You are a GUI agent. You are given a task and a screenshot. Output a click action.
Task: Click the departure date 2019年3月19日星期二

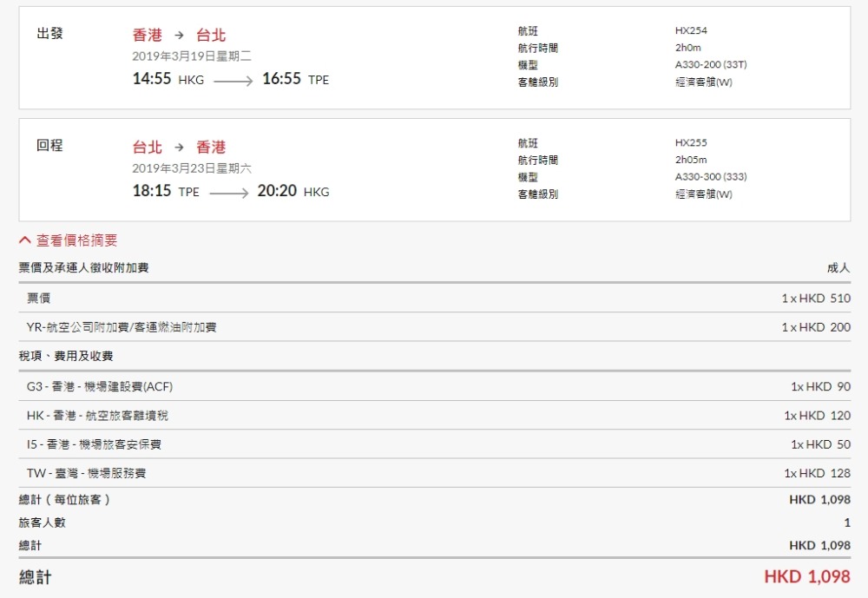pyautogui.click(x=192, y=56)
